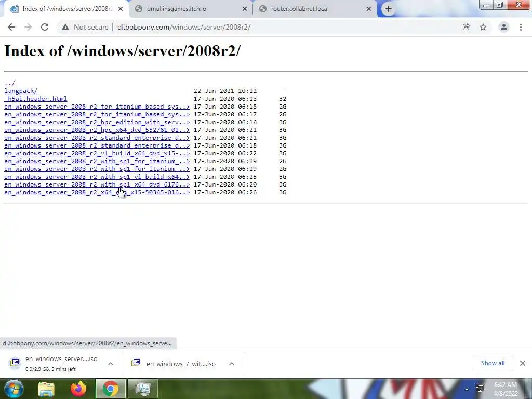Open the system monitor taskbar app
Screen dimensions: 532x399
tap(143, 389)
